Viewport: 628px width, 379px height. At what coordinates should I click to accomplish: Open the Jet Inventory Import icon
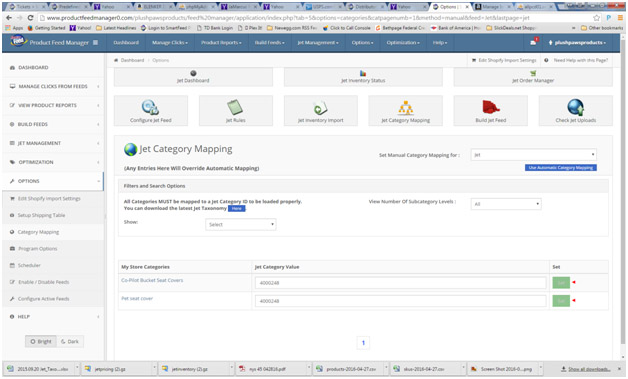(x=320, y=108)
